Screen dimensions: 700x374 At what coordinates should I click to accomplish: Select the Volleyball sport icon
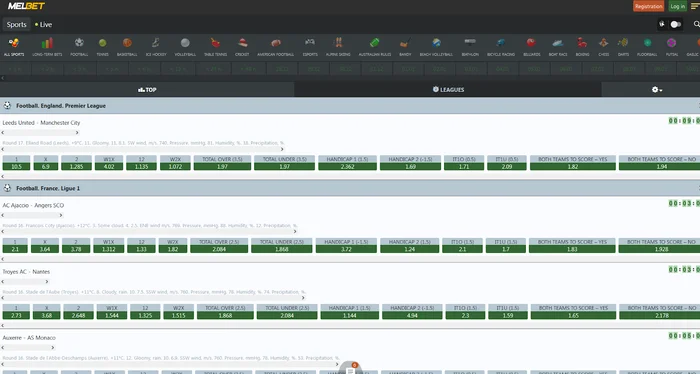click(185, 46)
